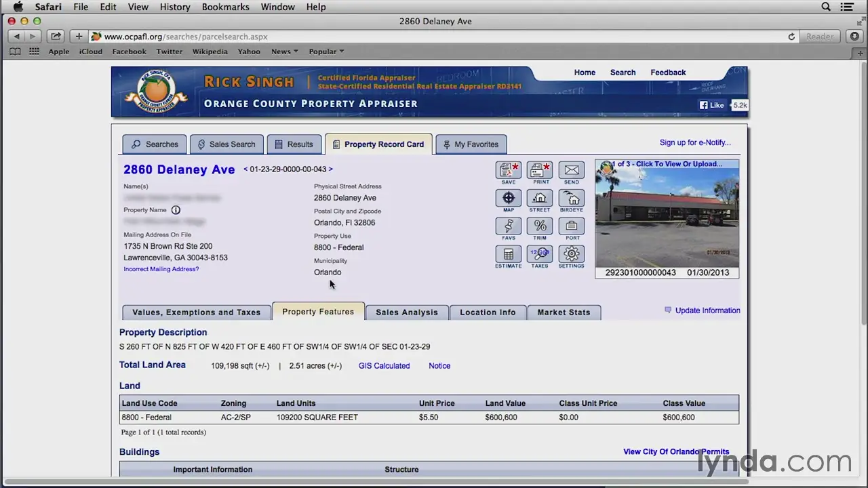This screenshot has width=868, height=488.
Task: Add a bookmark with the plus button
Action: pyautogui.click(x=79, y=37)
